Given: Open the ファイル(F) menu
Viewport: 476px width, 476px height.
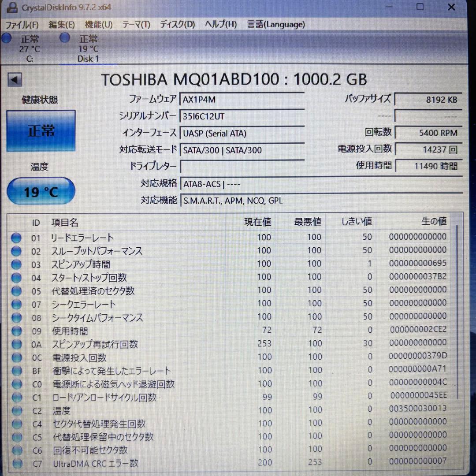Looking at the screenshot, I should coord(22,25).
